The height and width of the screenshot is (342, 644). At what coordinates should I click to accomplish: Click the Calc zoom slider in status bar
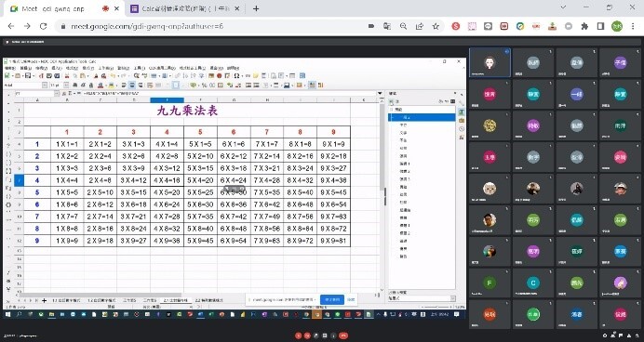(436, 307)
